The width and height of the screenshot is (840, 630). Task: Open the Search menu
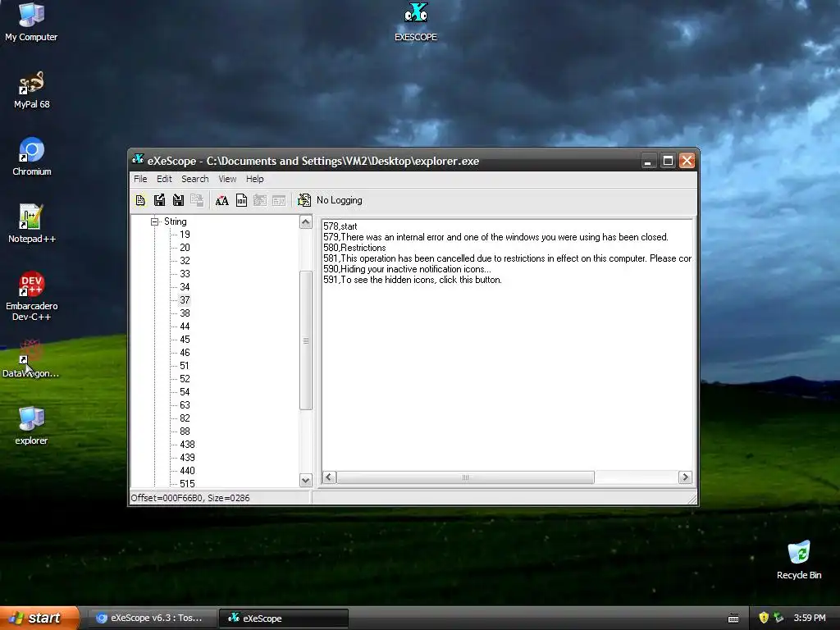click(x=195, y=179)
